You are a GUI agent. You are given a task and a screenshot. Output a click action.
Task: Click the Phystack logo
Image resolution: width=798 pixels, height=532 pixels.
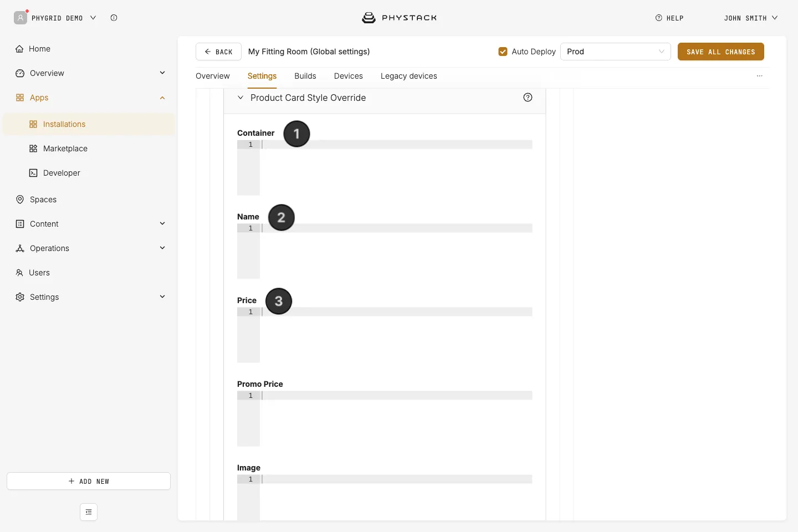tap(399, 18)
